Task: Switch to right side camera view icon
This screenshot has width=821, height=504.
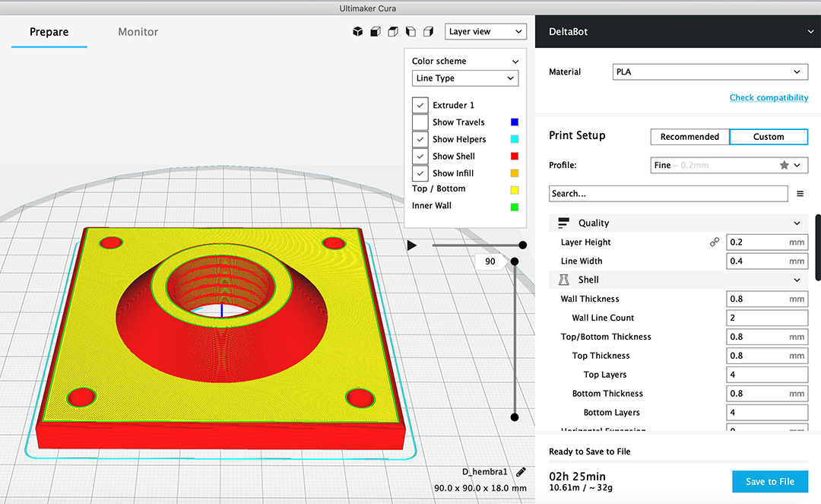Action: 428,31
